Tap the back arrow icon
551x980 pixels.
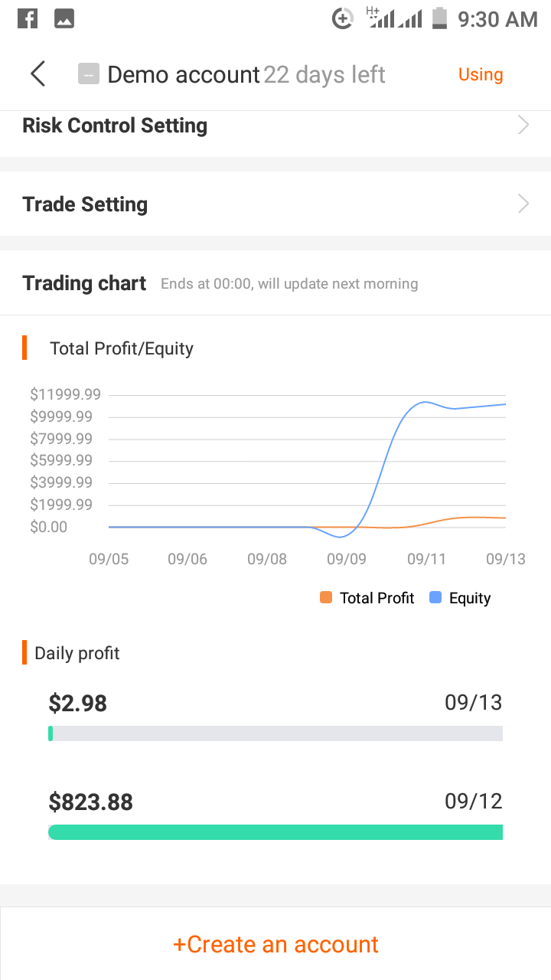(x=37, y=74)
